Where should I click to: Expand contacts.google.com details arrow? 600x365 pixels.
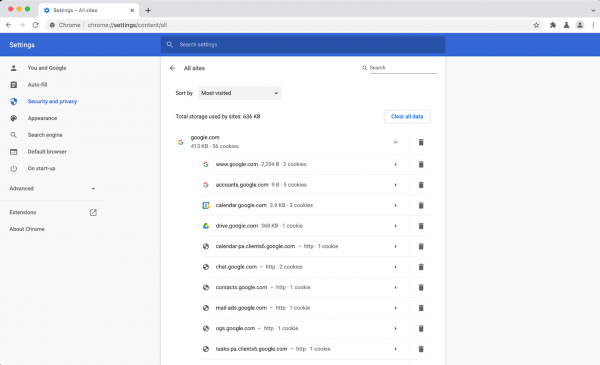(x=396, y=287)
